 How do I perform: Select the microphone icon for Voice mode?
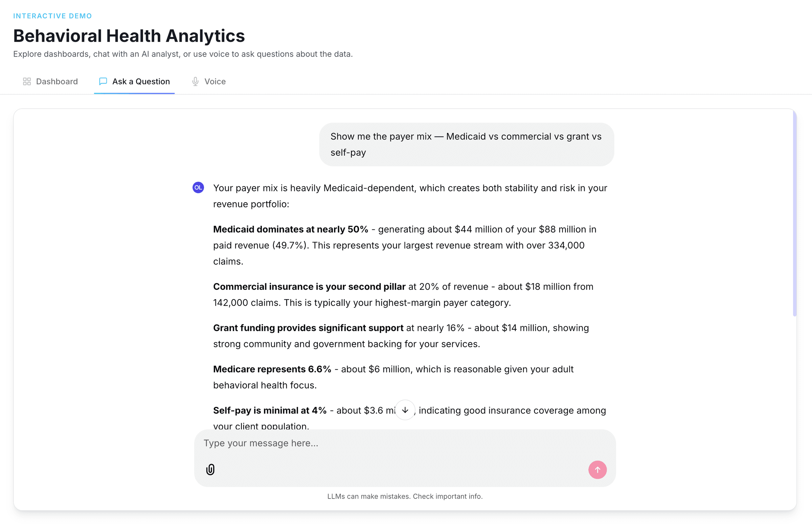click(195, 81)
